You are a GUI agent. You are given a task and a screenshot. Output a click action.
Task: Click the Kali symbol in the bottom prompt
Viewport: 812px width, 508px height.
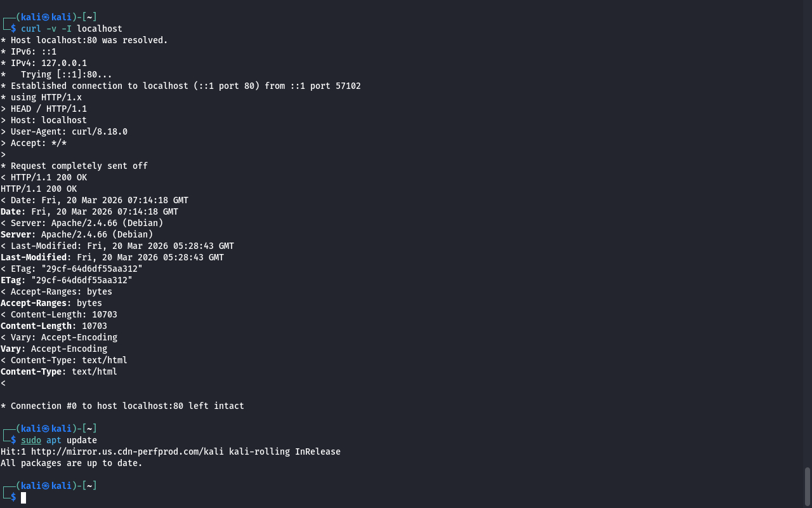tap(46, 486)
